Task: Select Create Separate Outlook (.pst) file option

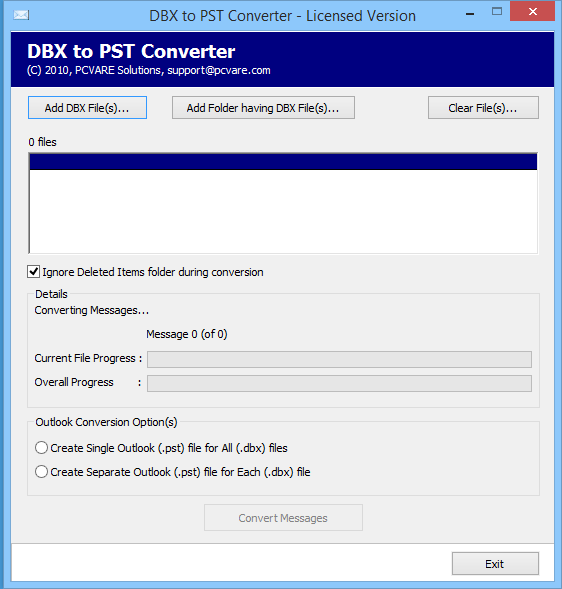Action: click(x=41, y=472)
